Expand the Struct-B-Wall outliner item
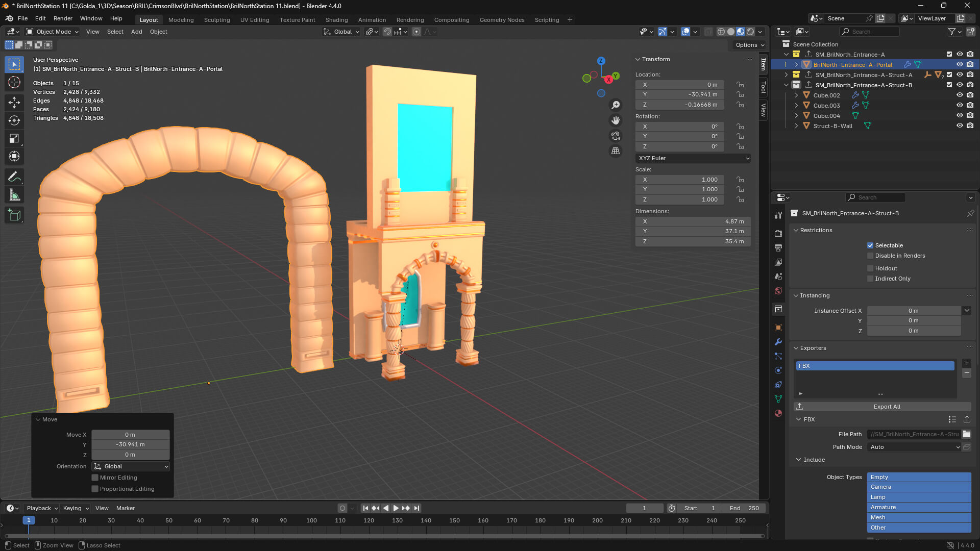980x551 pixels. coord(797,126)
